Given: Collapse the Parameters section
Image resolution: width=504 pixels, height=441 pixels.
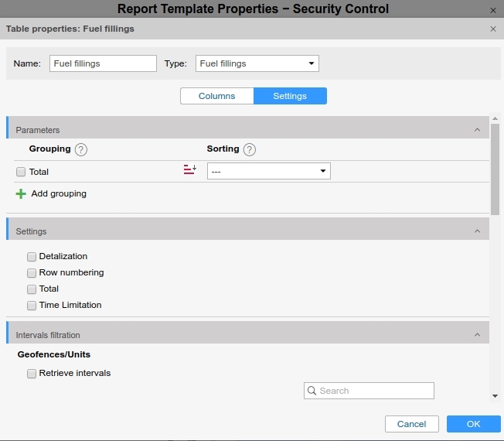Looking at the screenshot, I should [x=477, y=130].
